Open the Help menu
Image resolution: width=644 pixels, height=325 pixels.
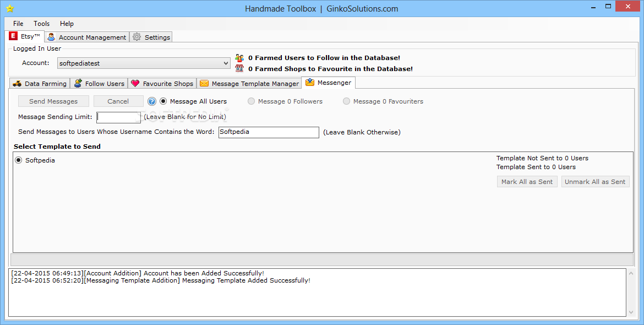pos(67,24)
